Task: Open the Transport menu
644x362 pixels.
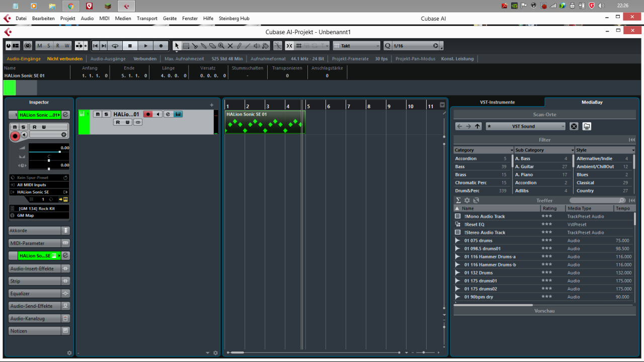Action: [147, 18]
